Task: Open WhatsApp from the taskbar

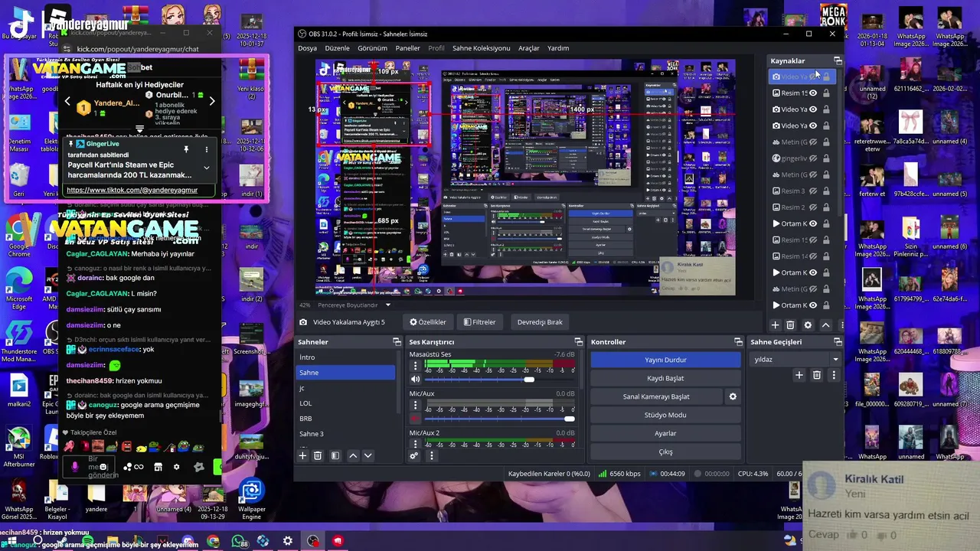Action: pos(238,541)
